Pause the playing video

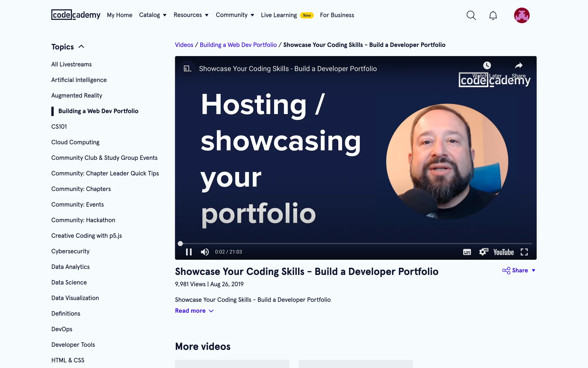(x=189, y=252)
